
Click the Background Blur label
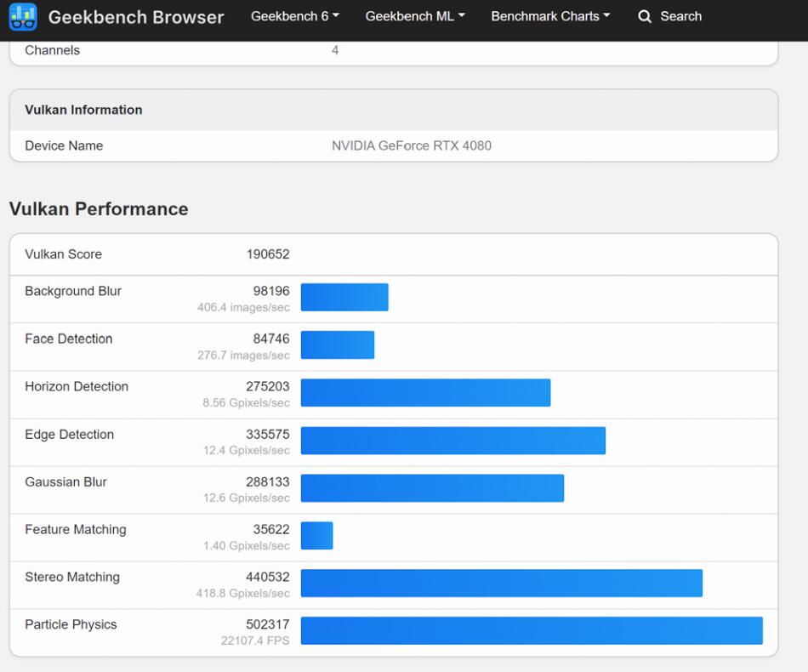click(x=73, y=291)
